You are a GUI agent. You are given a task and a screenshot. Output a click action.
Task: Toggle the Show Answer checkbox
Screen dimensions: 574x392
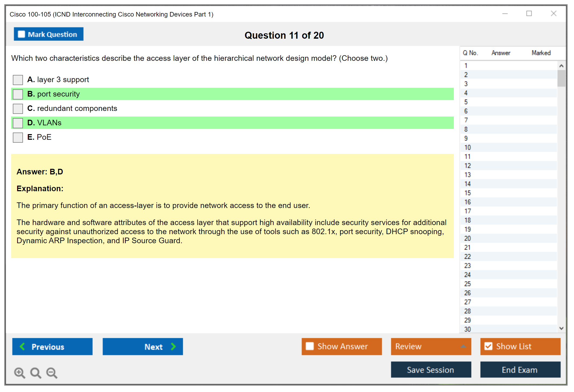point(310,346)
